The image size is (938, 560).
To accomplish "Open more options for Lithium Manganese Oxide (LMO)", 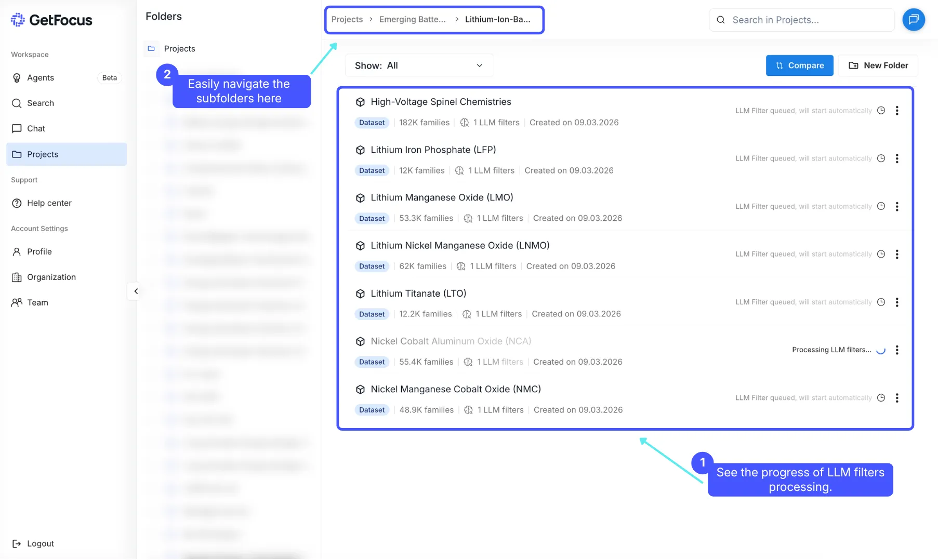I will pyautogui.click(x=897, y=206).
